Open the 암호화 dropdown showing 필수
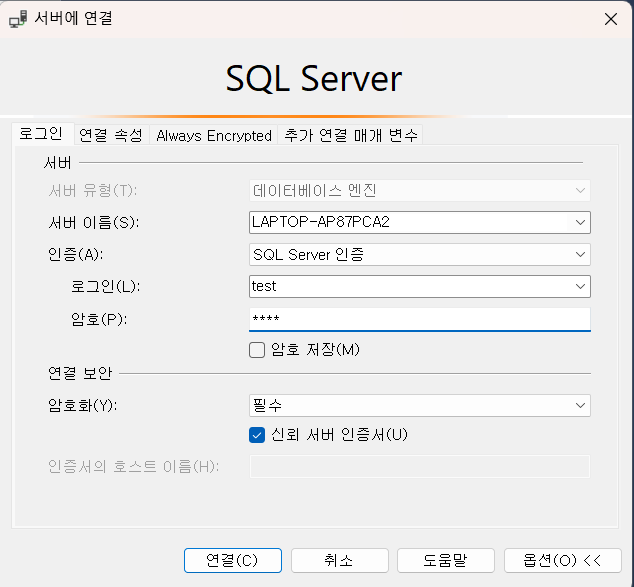Viewport: 634px width, 587px height. [x=420, y=405]
